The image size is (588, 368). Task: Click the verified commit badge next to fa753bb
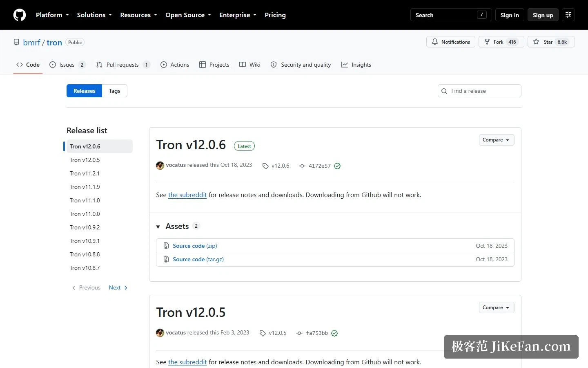(334, 333)
